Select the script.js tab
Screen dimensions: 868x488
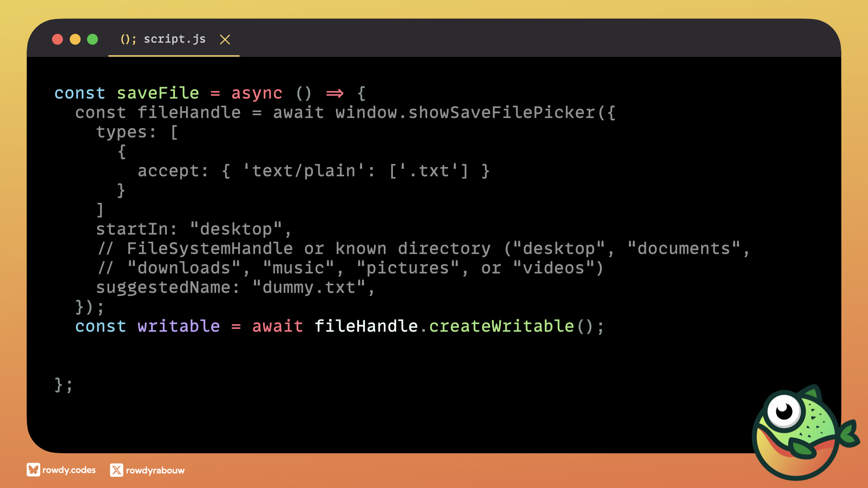tap(175, 39)
